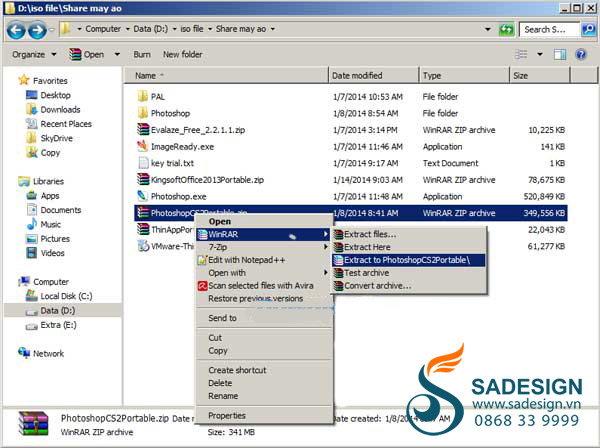
Task: Click the search magnifier icon
Action: tap(588, 29)
